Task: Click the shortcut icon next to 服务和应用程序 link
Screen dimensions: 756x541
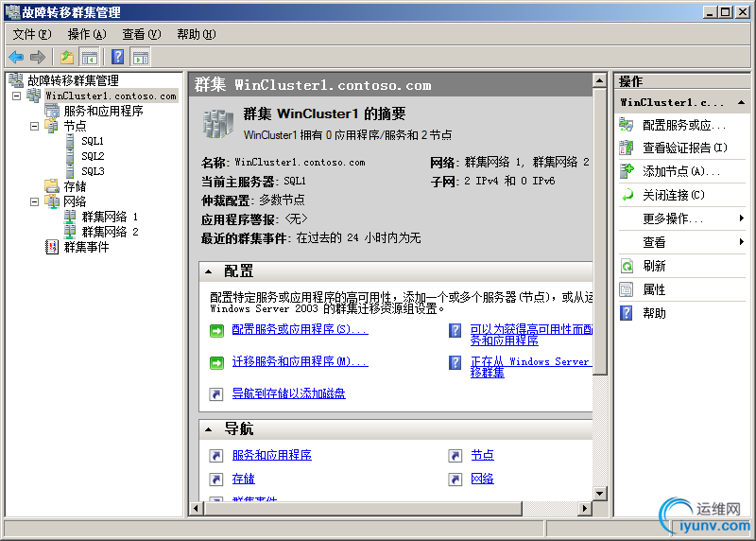Action: pyautogui.click(x=216, y=456)
